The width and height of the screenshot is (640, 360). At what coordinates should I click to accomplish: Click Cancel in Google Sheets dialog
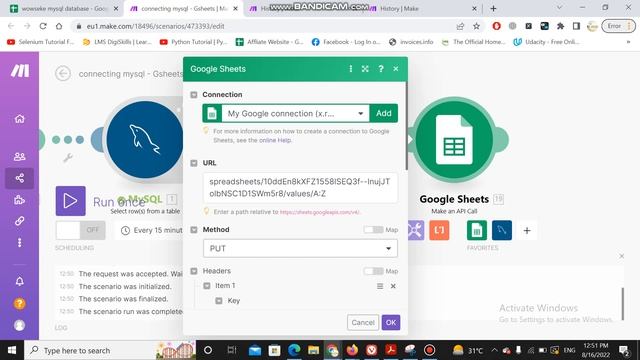click(x=363, y=322)
